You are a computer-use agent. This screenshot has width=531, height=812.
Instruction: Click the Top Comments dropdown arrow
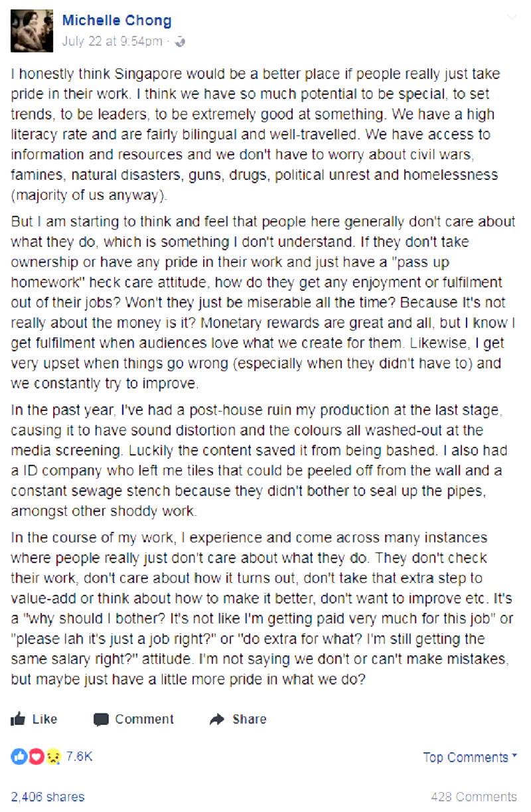[x=514, y=756]
